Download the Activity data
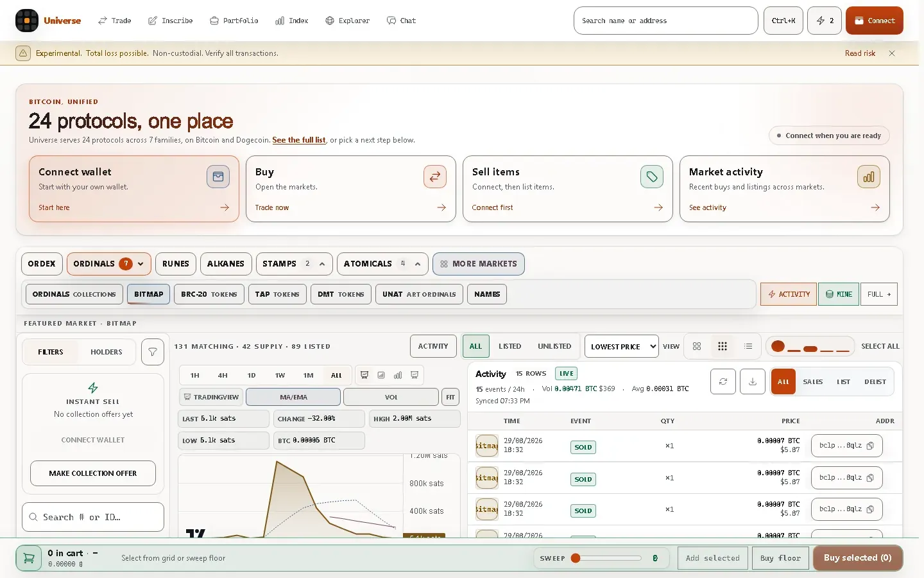This screenshot has width=924, height=578. tap(753, 381)
